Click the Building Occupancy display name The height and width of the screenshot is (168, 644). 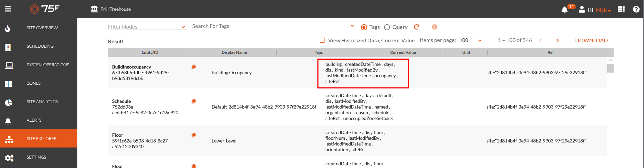pos(232,72)
